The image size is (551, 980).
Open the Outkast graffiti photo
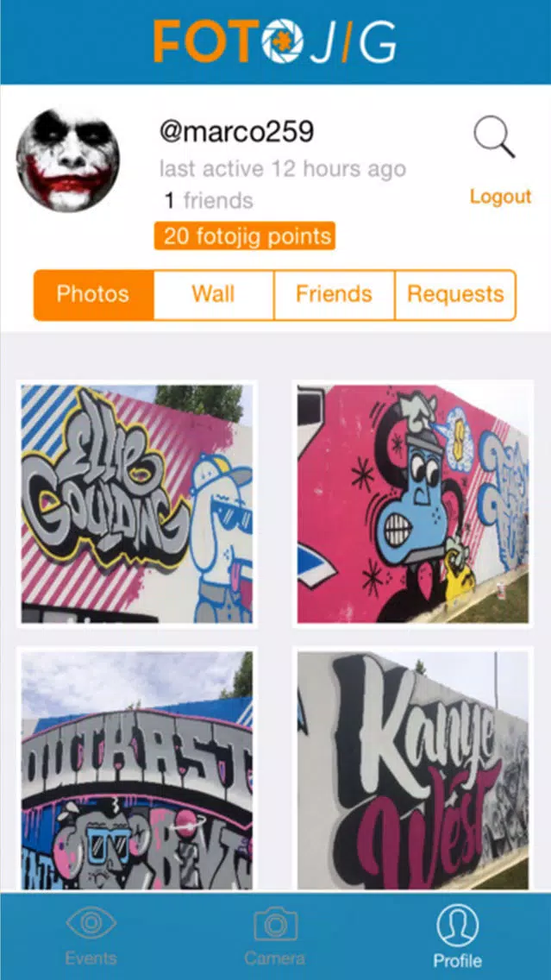[x=137, y=770]
